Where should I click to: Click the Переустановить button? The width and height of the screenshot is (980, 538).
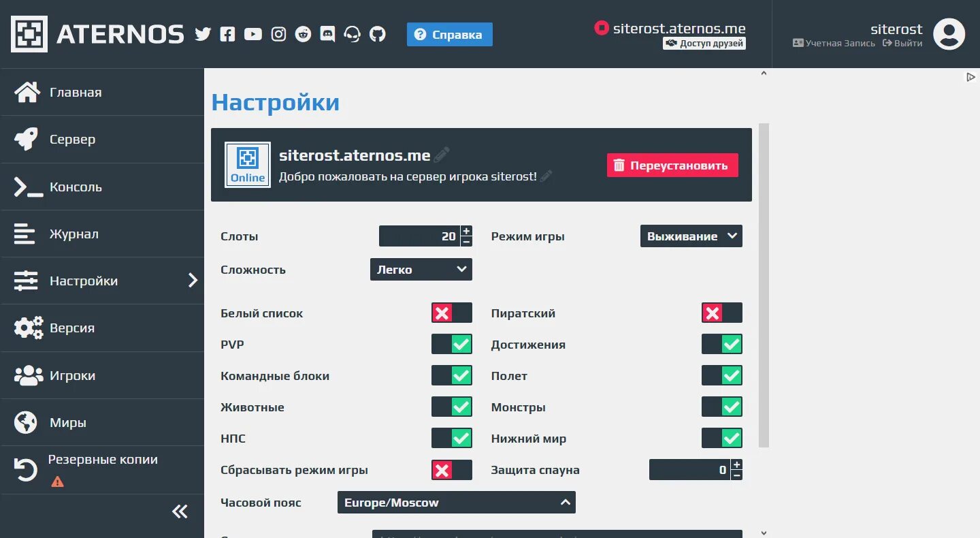pos(672,165)
